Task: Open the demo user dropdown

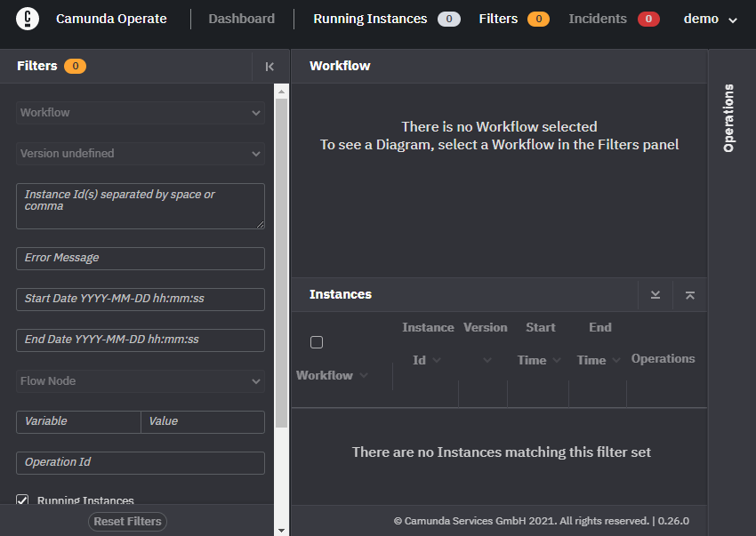Action: [711, 19]
